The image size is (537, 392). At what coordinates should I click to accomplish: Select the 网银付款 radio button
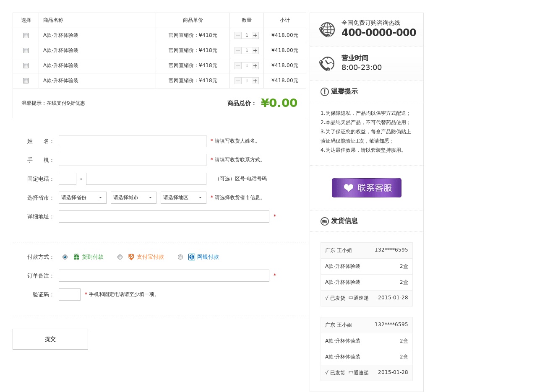pos(180,257)
